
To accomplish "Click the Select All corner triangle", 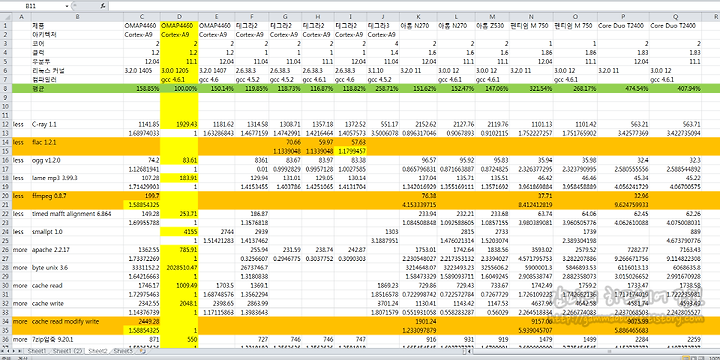I will pos(6,17).
